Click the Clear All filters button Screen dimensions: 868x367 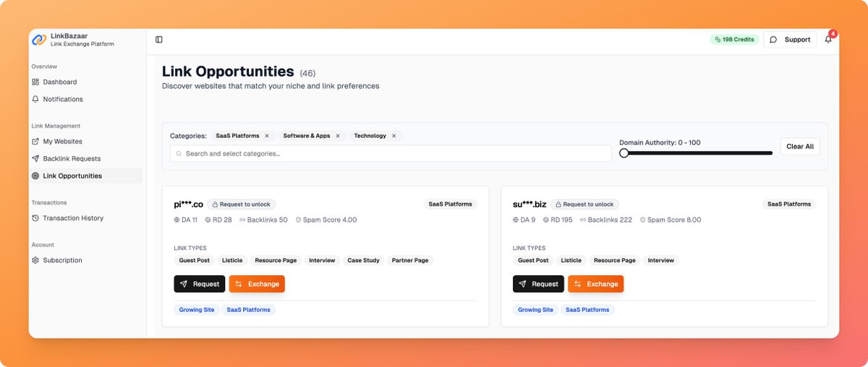coord(800,147)
